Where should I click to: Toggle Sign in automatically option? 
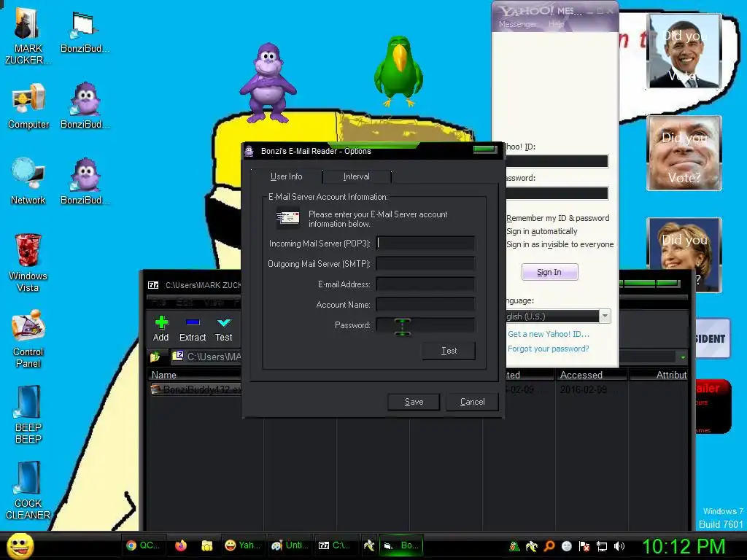coord(542,231)
